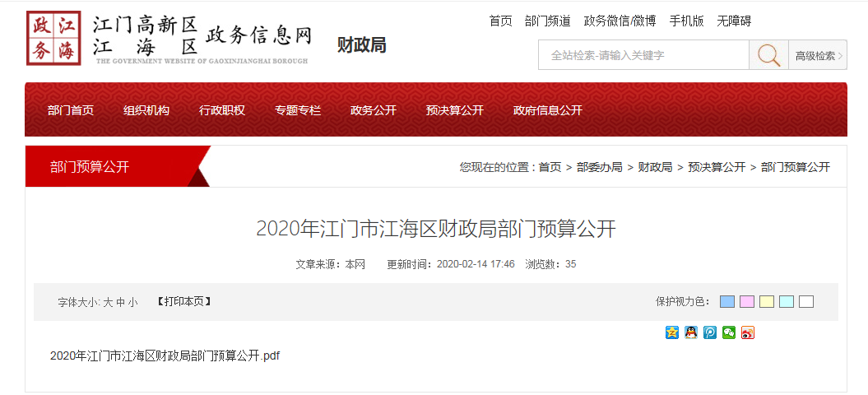The height and width of the screenshot is (395, 868).
Task: Share via QQ Zone star icon
Action: click(672, 332)
